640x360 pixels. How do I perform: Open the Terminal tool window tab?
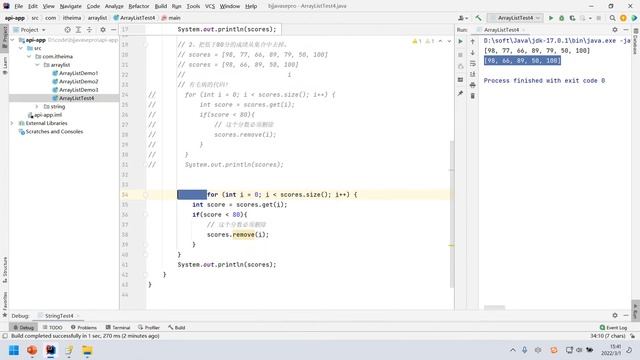point(118,327)
